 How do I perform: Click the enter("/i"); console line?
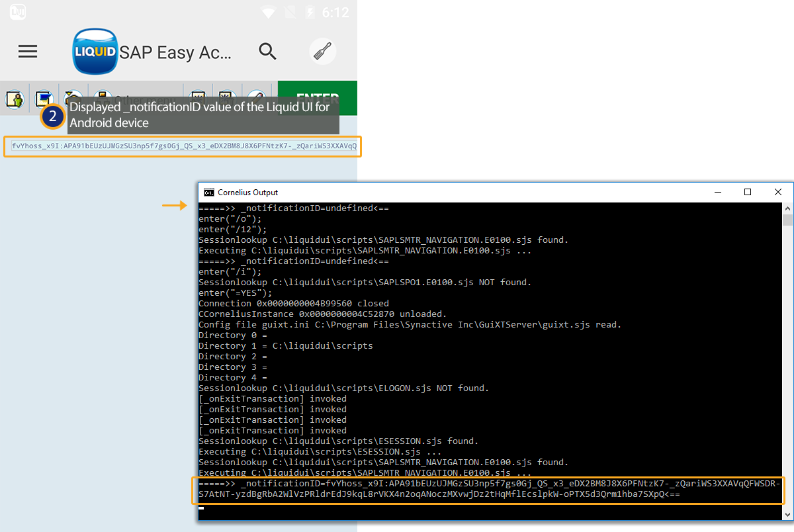[x=230, y=272]
